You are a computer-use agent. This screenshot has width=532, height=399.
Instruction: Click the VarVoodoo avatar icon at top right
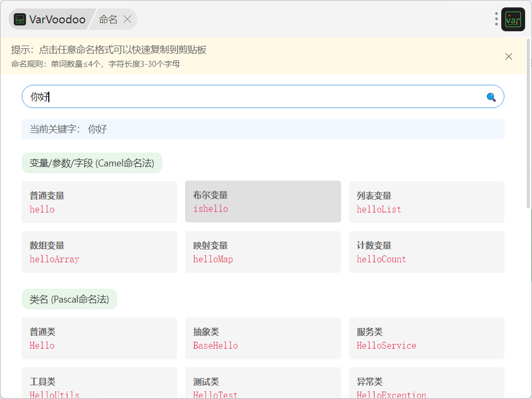coord(513,20)
